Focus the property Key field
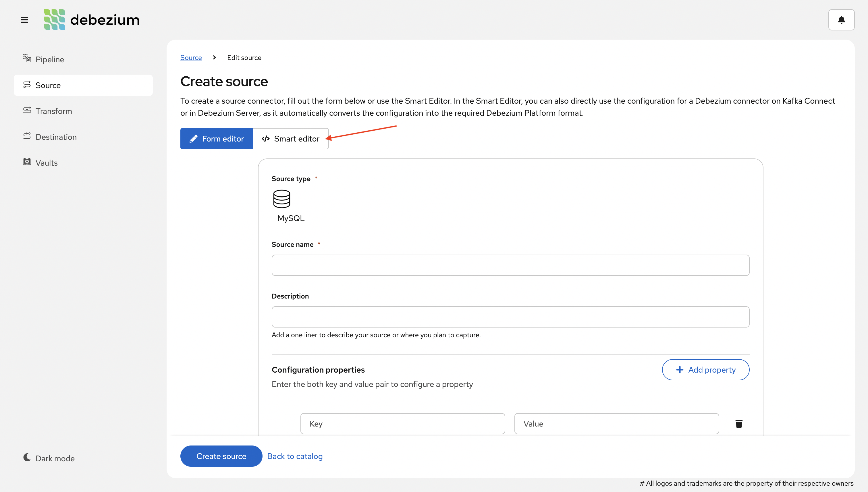 pyautogui.click(x=403, y=424)
